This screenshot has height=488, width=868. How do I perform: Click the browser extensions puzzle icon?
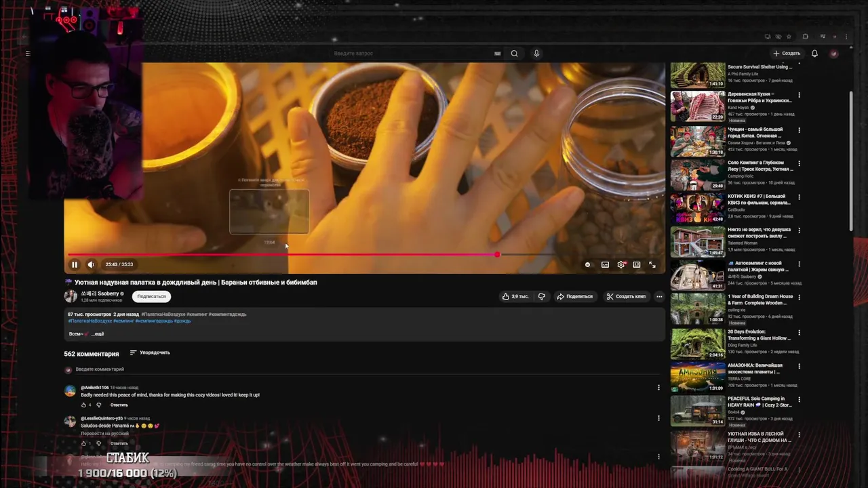805,37
